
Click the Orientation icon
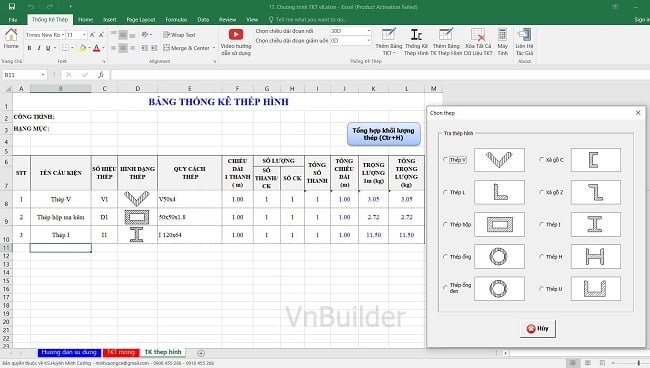pos(145,35)
